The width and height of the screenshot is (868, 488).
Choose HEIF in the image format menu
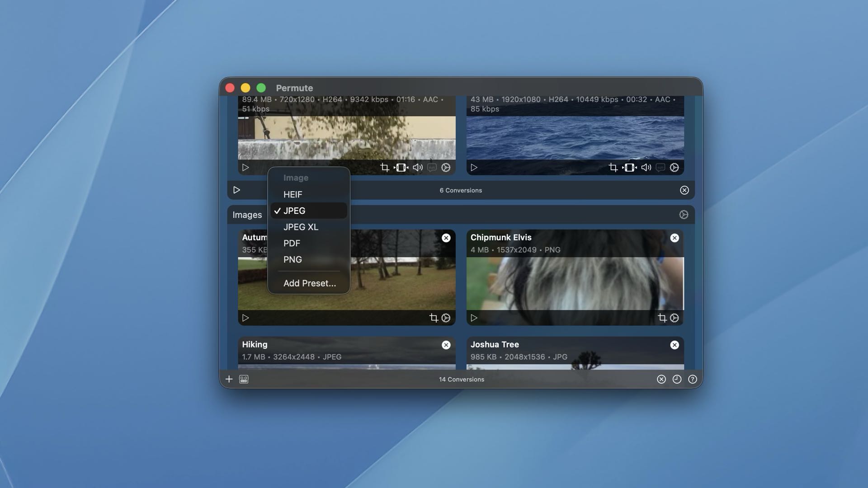[x=309, y=194]
